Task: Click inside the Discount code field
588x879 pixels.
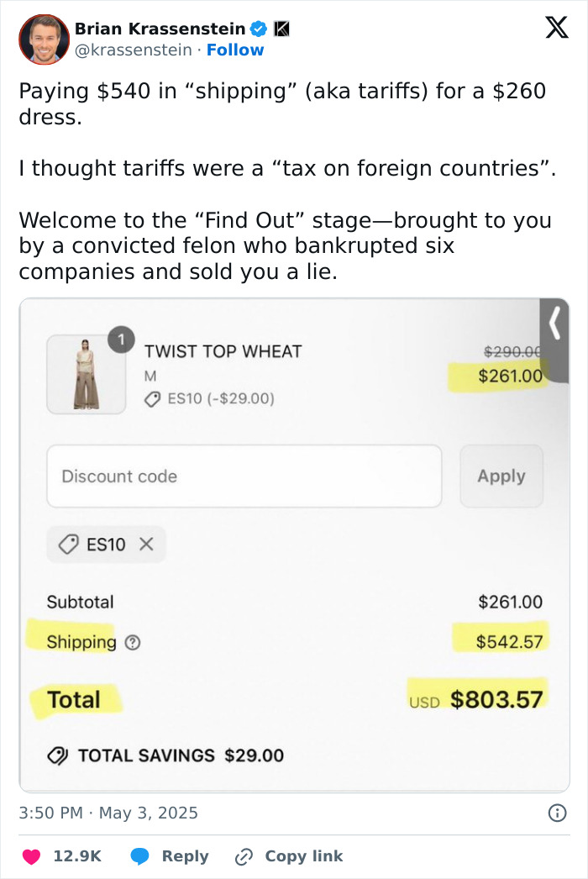Action: tap(244, 476)
